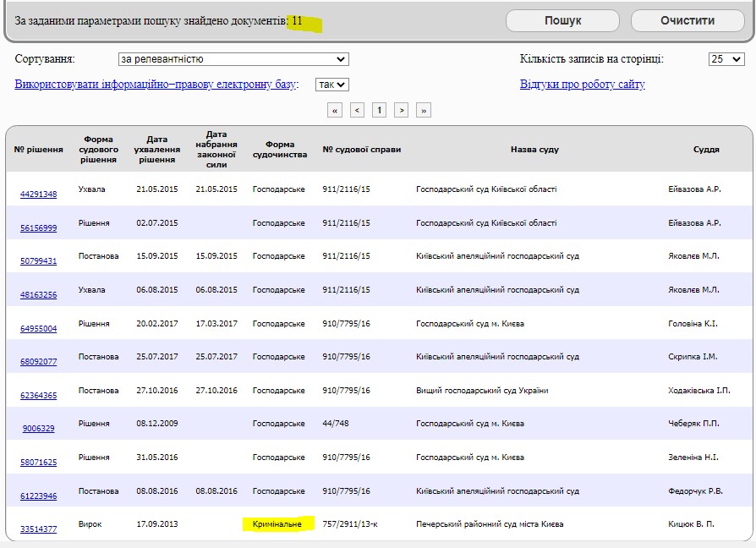The image size is (756, 548).
Task: Open decision number 56156999
Action: tap(39, 227)
